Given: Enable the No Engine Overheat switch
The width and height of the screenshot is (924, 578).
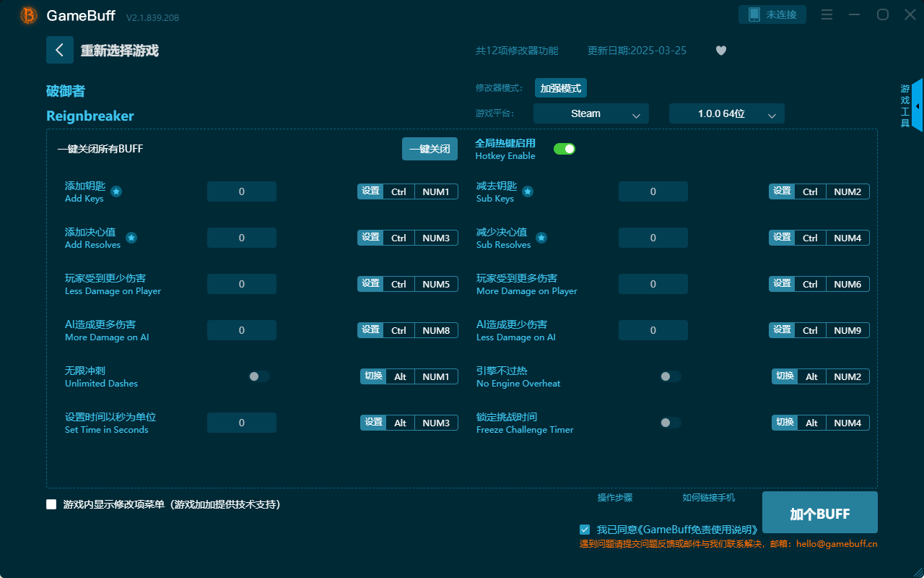Looking at the screenshot, I should pos(671,376).
